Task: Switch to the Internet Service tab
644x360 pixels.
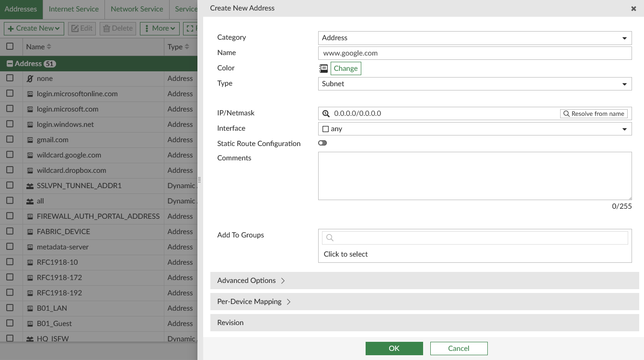Action: [73, 9]
